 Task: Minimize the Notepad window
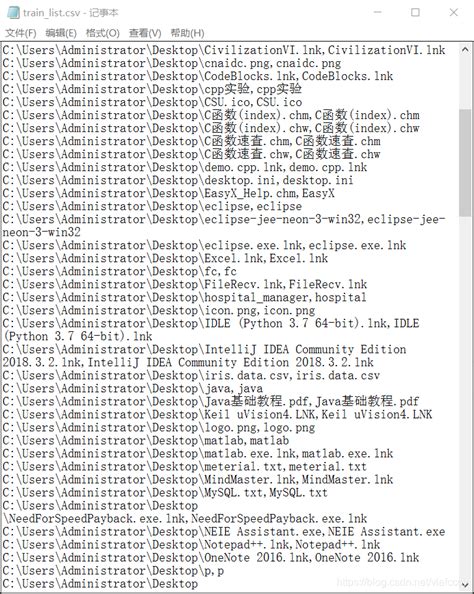378,13
